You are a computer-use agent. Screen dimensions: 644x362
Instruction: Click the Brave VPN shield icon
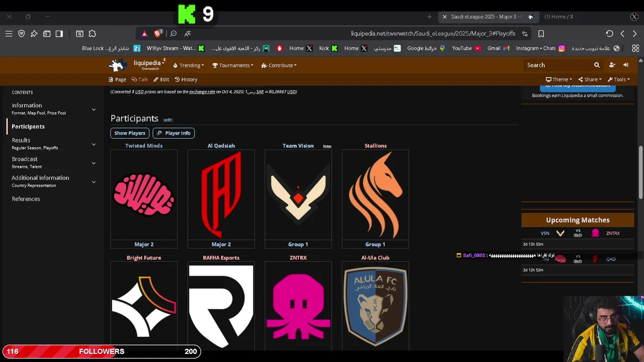(x=21, y=34)
